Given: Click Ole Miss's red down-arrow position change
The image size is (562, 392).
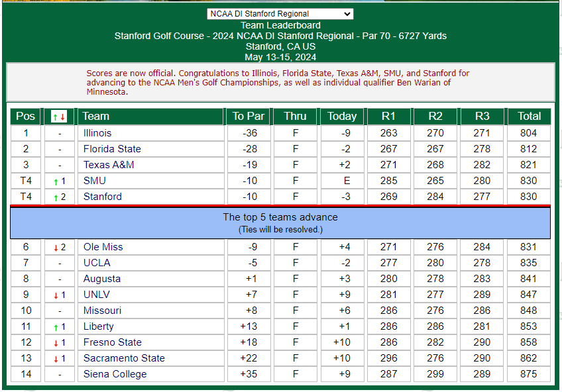Looking at the screenshot, I should pos(56,248).
